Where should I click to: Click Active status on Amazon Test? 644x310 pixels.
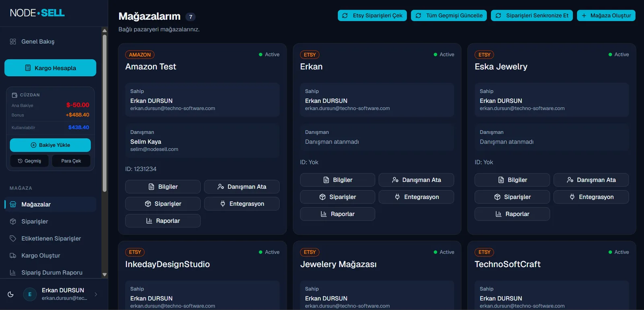pyautogui.click(x=269, y=54)
